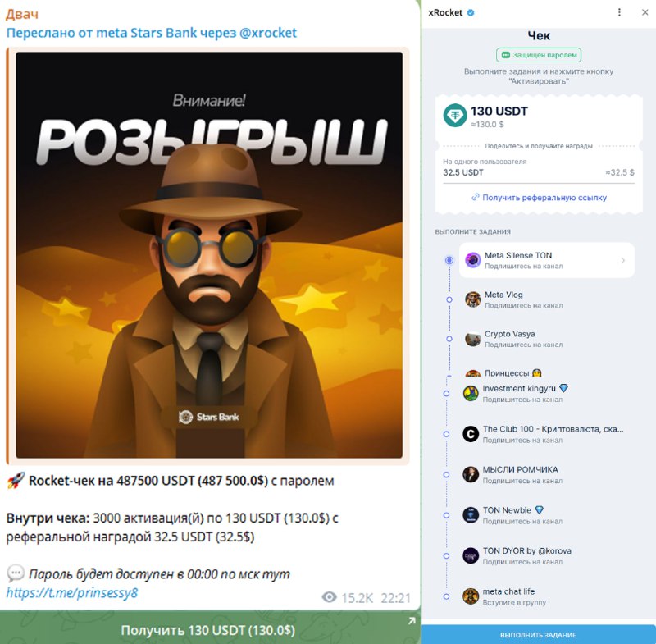Open the Получить реферальную ссылку link
Image resolution: width=656 pixels, height=644 pixels.
544,198
